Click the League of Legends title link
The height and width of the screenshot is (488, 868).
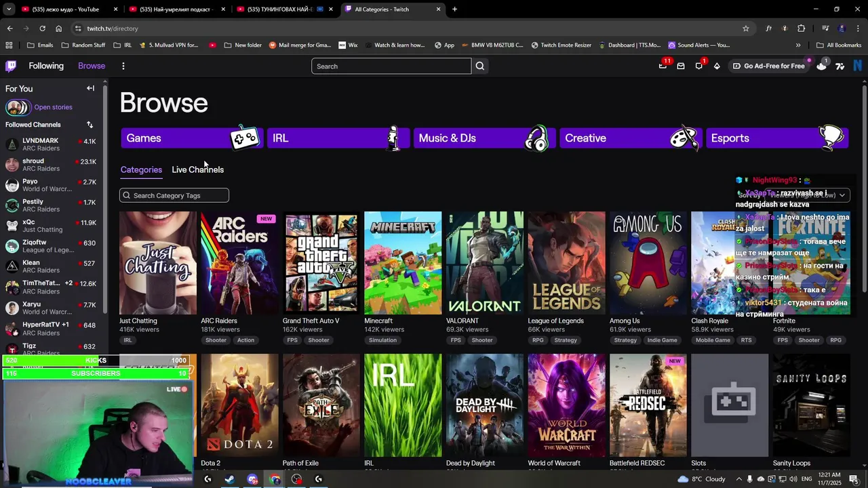point(556,321)
